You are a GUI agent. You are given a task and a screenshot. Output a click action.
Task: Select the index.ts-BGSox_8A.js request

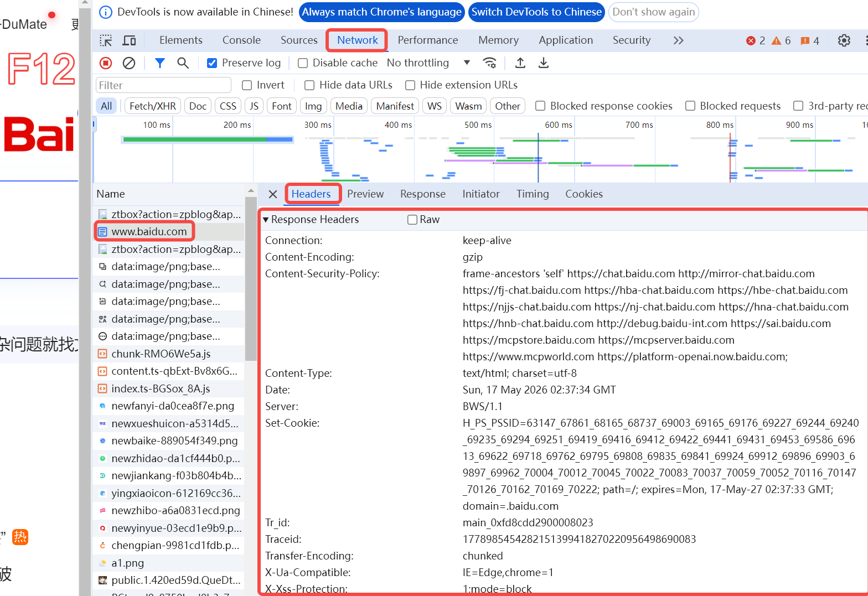click(169, 388)
